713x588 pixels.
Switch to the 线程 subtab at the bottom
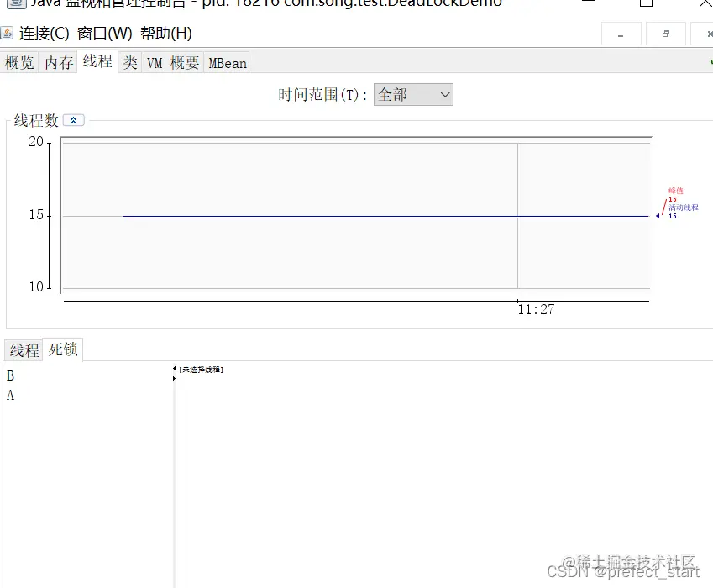coord(22,349)
